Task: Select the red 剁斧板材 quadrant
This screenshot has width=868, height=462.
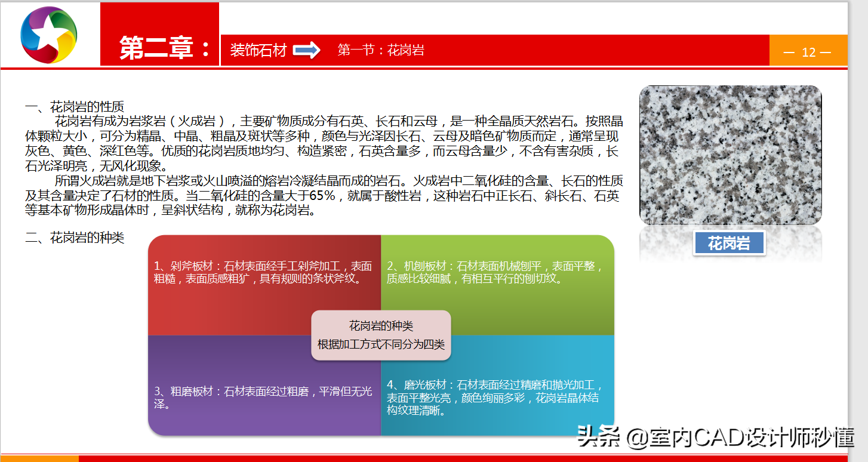Action: tap(264, 285)
